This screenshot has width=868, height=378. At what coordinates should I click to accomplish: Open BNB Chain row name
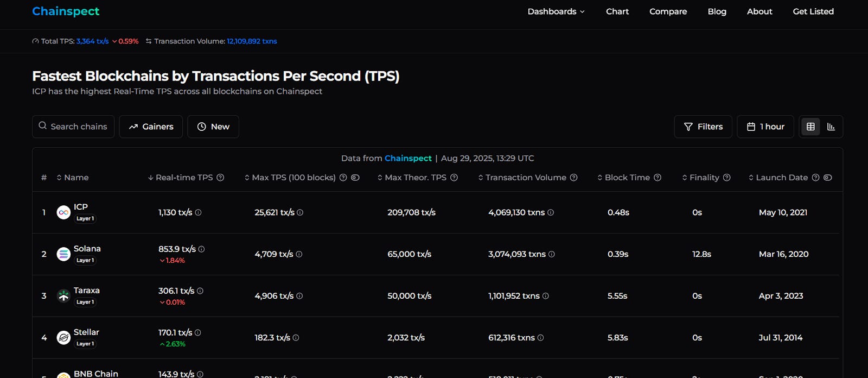tap(96, 374)
